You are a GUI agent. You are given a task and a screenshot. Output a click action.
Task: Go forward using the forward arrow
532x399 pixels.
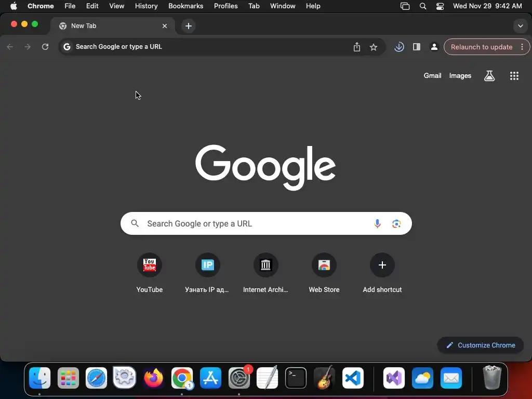tap(28, 47)
